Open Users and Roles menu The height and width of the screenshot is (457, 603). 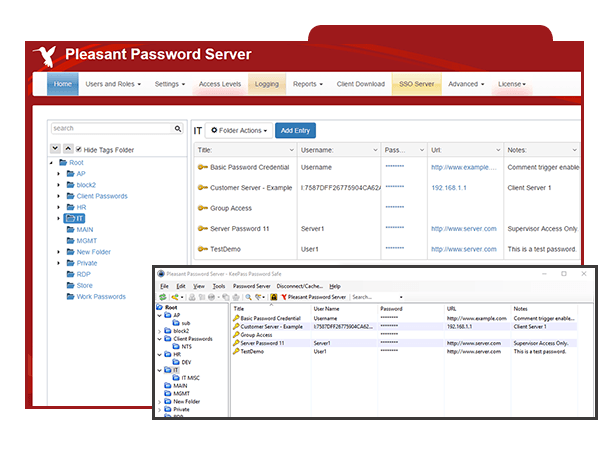113,84
